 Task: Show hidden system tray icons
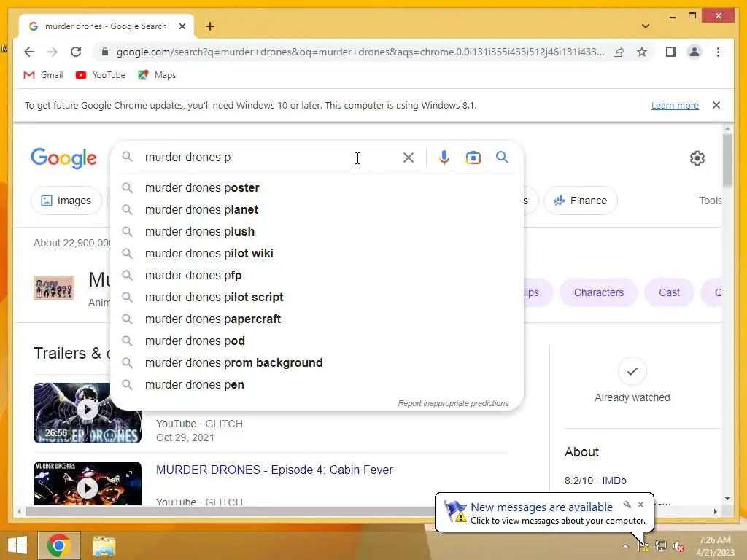pyautogui.click(x=625, y=546)
